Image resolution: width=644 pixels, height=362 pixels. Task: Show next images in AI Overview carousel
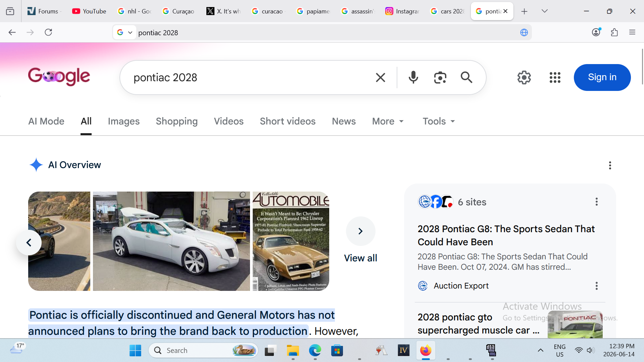coord(360,231)
